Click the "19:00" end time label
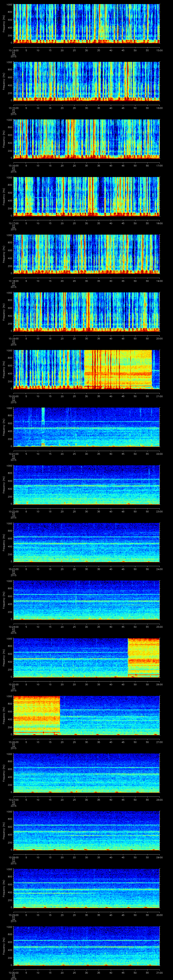Viewport: 173px width, 980px height. pyautogui.click(x=160, y=281)
